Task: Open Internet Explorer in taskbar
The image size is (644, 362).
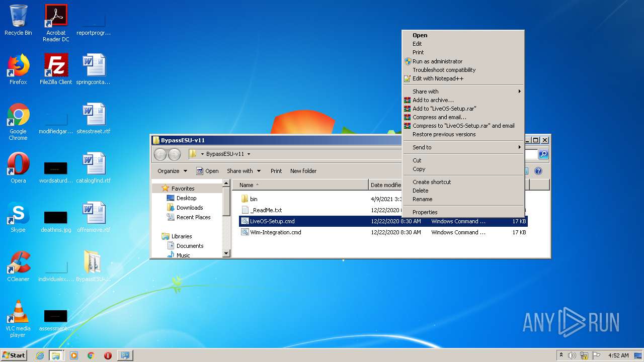Action: 40,355
